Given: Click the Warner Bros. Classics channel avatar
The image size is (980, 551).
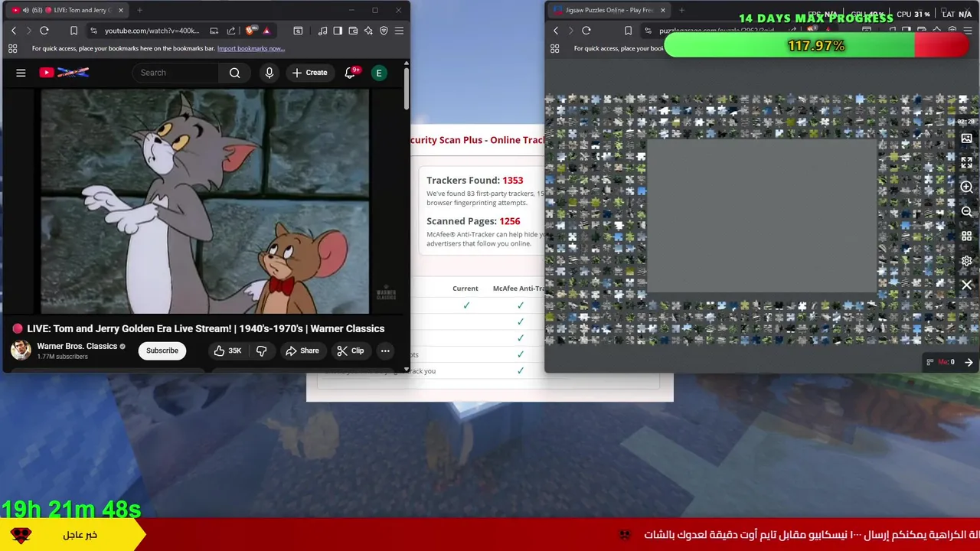Looking at the screenshot, I should pyautogui.click(x=21, y=350).
